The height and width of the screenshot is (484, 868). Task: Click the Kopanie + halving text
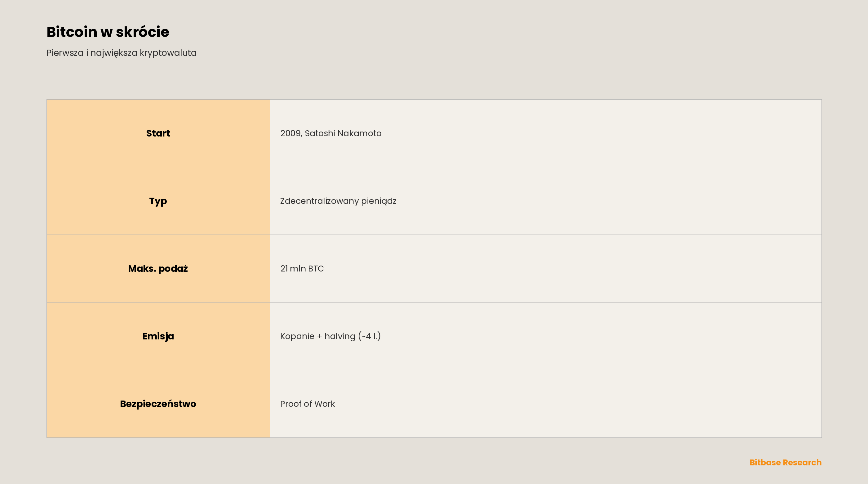318,336
